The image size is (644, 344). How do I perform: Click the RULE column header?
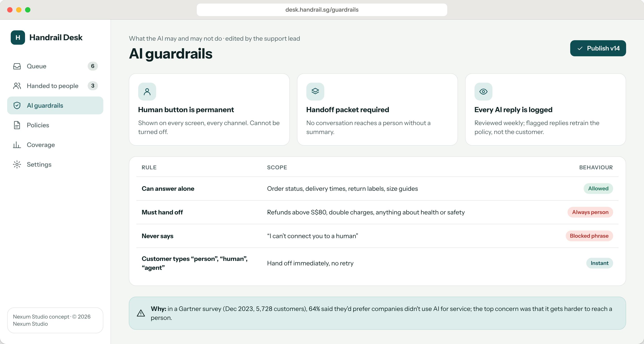point(149,168)
